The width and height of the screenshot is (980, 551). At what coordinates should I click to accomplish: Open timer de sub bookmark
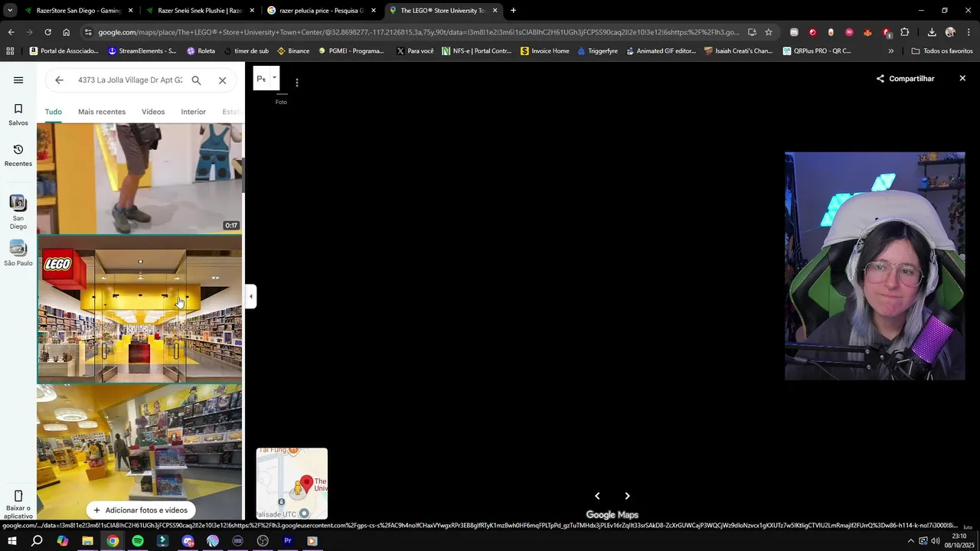[246, 51]
